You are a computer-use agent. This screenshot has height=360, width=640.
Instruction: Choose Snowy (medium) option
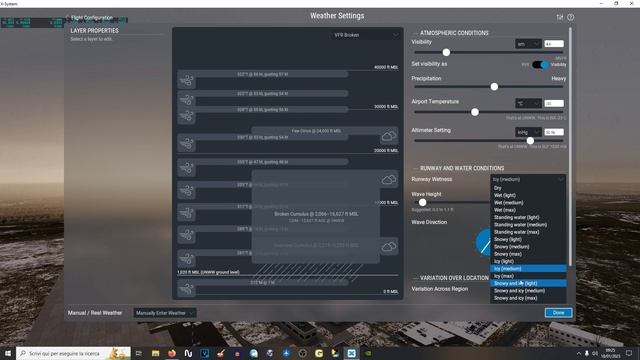pos(528,247)
